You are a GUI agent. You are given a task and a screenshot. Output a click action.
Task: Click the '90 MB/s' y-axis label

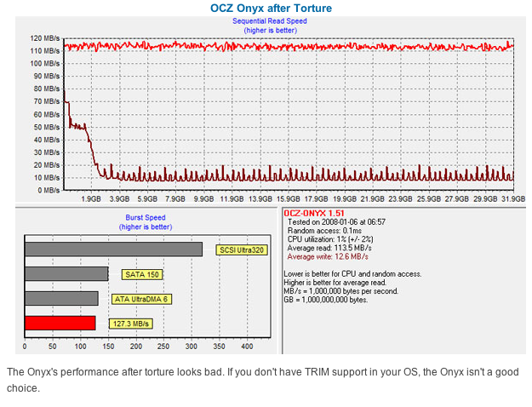(x=47, y=76)
